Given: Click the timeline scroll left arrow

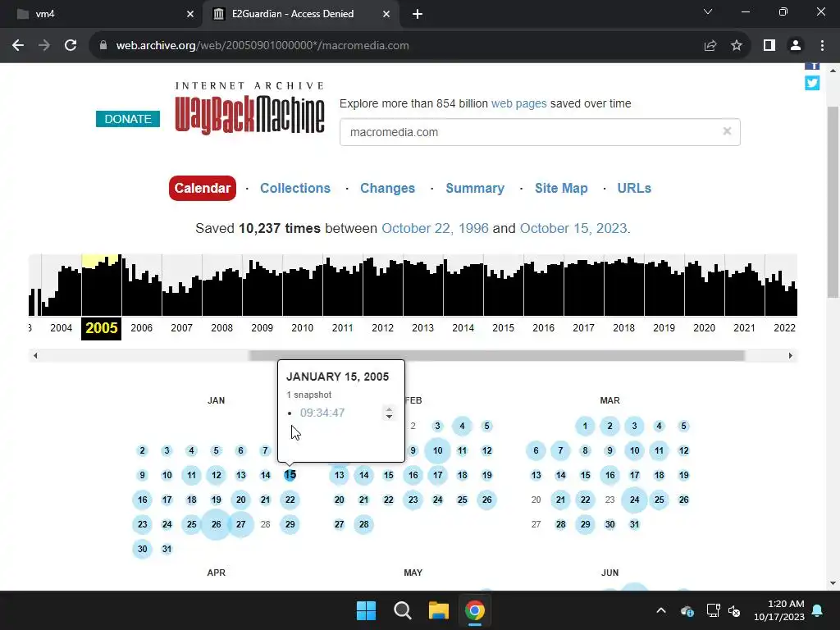Looking at the screenshot, I should 35,355.
